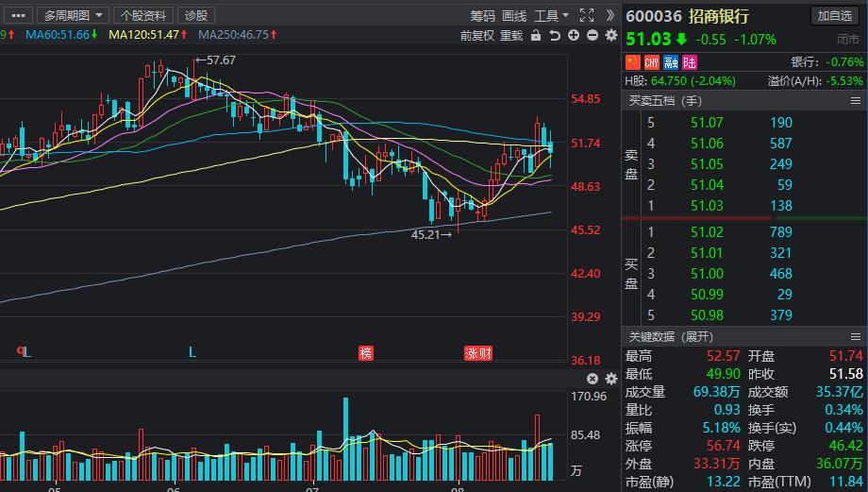868x492 pixels.
Task: Select sell level 2 price 51.04
Action: tap(707, 185)
